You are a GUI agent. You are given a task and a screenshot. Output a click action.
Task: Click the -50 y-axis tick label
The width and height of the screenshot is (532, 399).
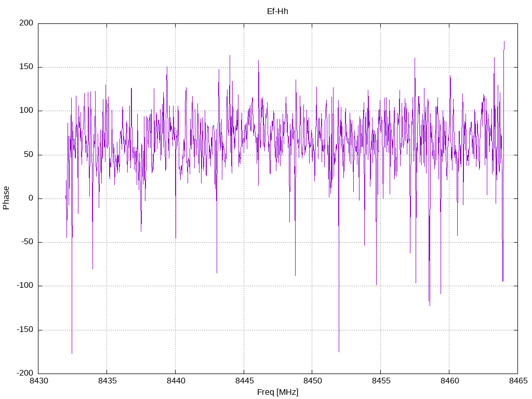coord(28,242)
